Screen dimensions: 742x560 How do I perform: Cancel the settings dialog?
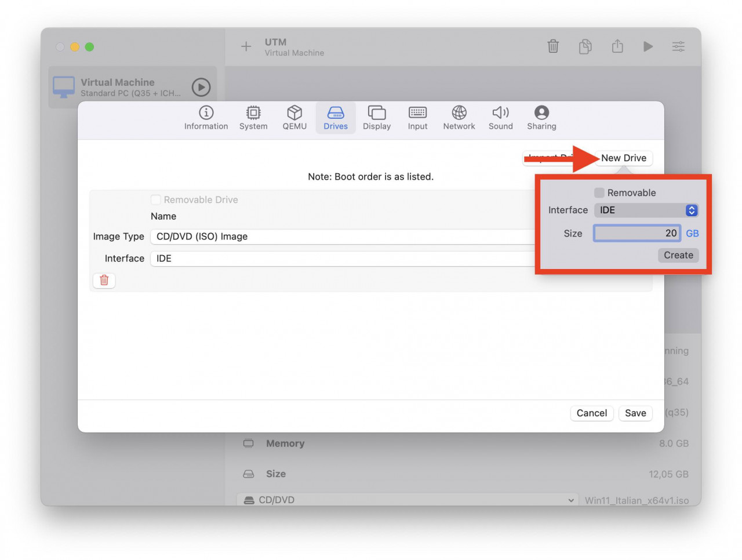pos(592,413)
